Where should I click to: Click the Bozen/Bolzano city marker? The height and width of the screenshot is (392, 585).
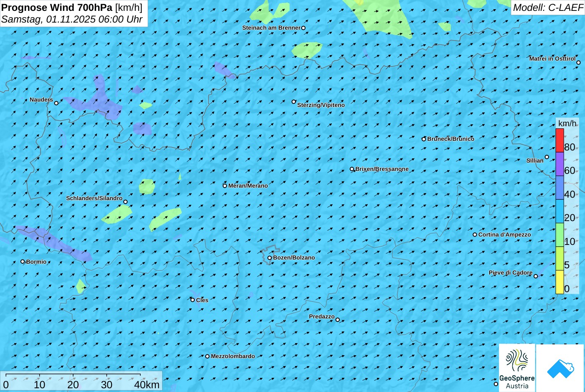pyautogui.click(x=270, y=258)
